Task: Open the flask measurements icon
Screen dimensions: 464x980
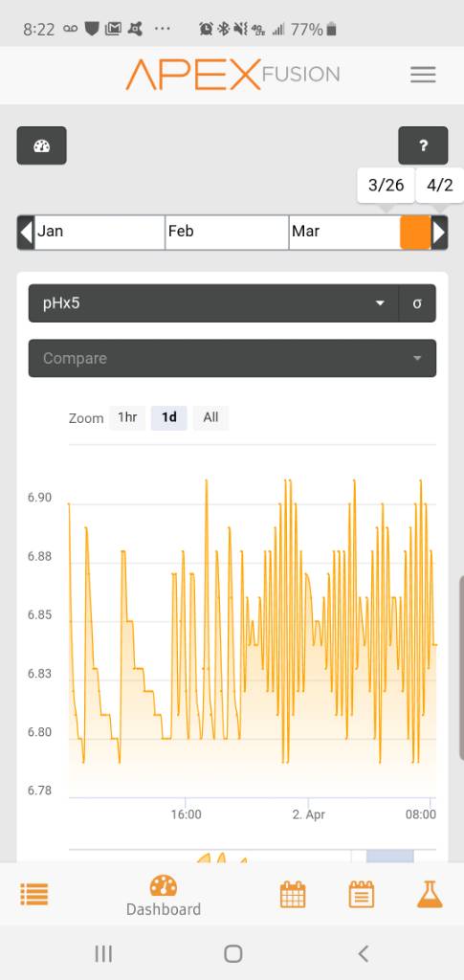Action: click(430, 895)
